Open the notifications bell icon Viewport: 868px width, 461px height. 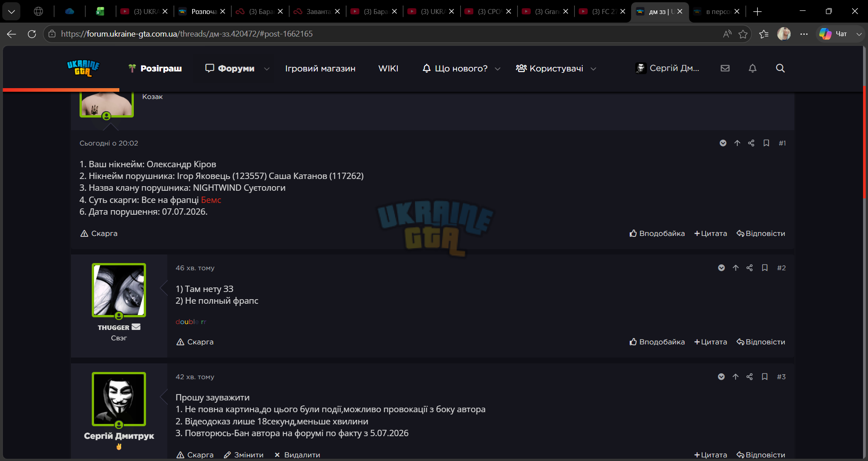point(752,68)
